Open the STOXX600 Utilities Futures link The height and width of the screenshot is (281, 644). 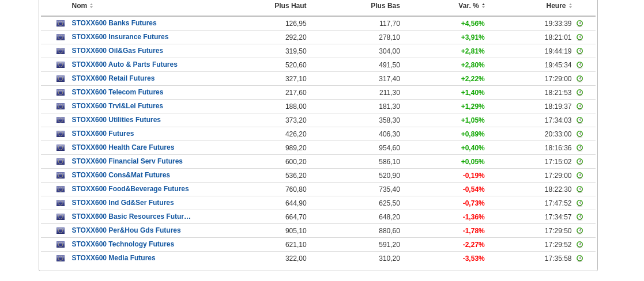(116, 120)
